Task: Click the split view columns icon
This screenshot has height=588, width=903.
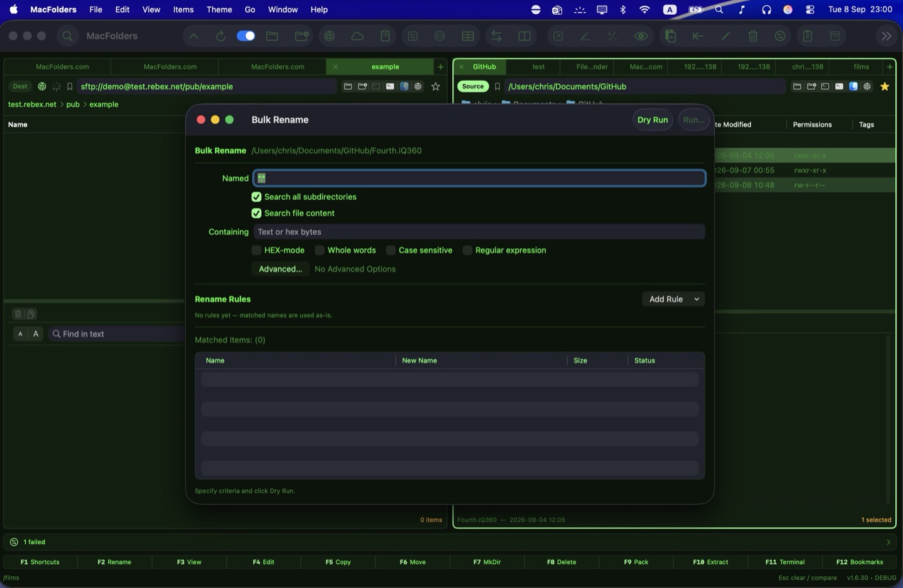Action: click(x=524, y=36)
